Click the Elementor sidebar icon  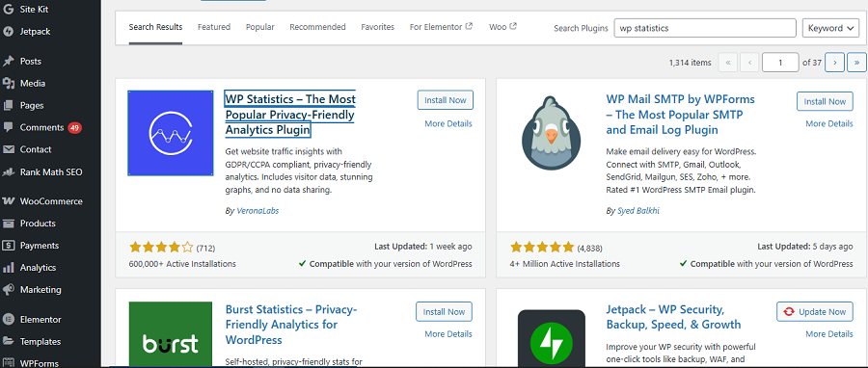9,320
